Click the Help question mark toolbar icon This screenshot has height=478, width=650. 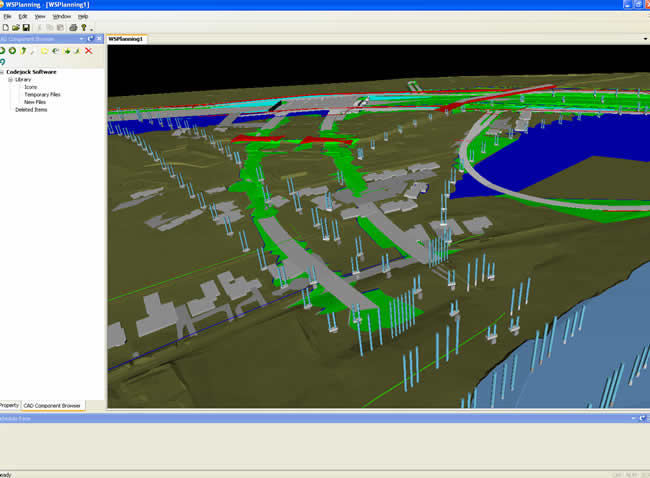pyautogui.click(x=85, y=27)
